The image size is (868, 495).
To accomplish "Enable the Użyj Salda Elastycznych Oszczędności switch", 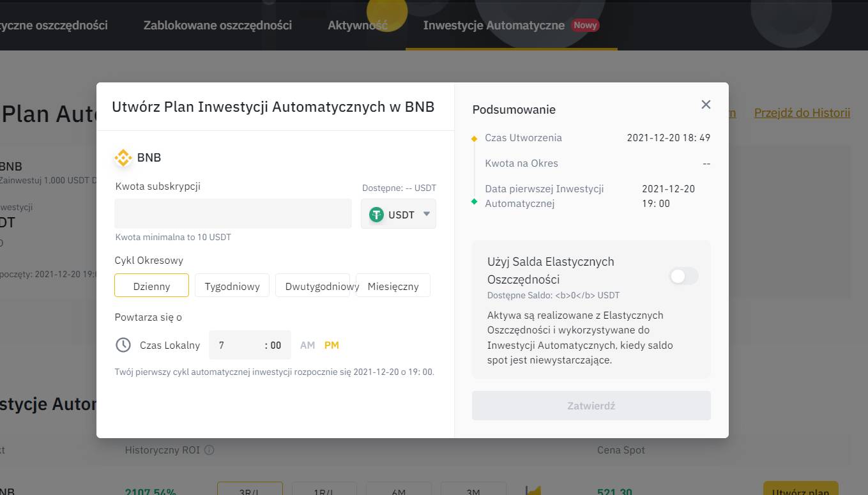I will (683, 276).
